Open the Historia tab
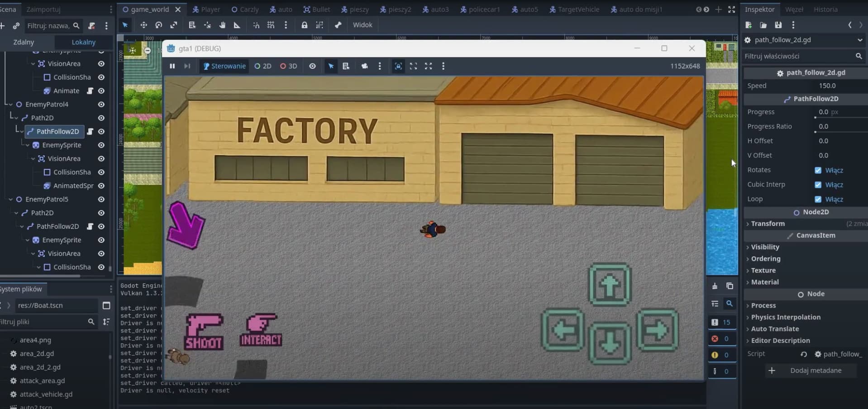This screenshot has height=409, width=868. coord(825,10)
